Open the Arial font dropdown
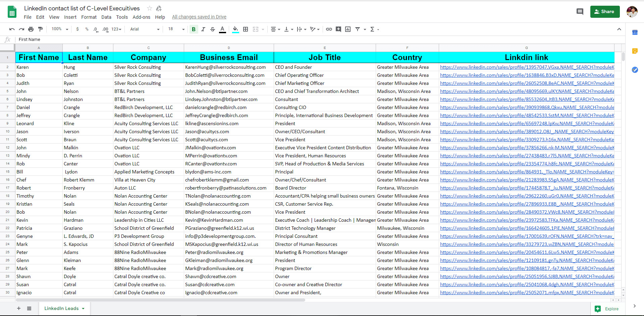The height and width of the screenshot is (316, 644). point(145,30)
